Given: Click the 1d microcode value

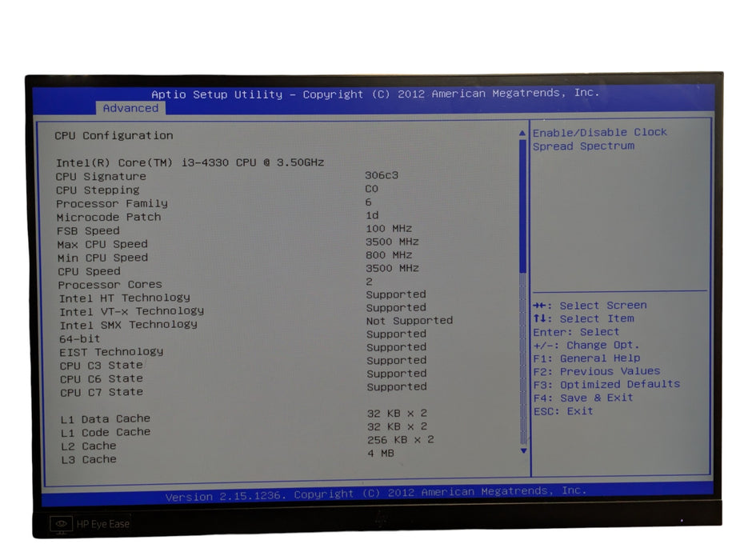Looking at the screenshot, I should (x=372, y=215).
